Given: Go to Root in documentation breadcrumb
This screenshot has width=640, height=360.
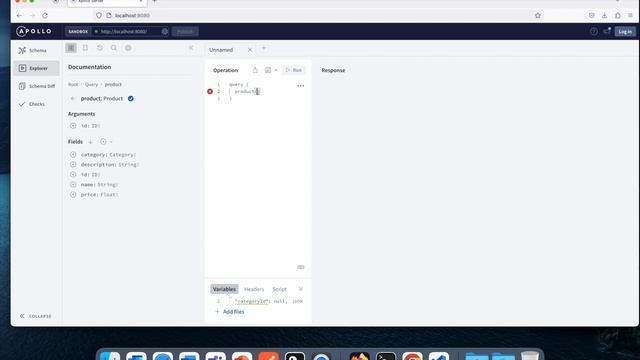Looking at the screenshot, I should click(x=73, y=84).
